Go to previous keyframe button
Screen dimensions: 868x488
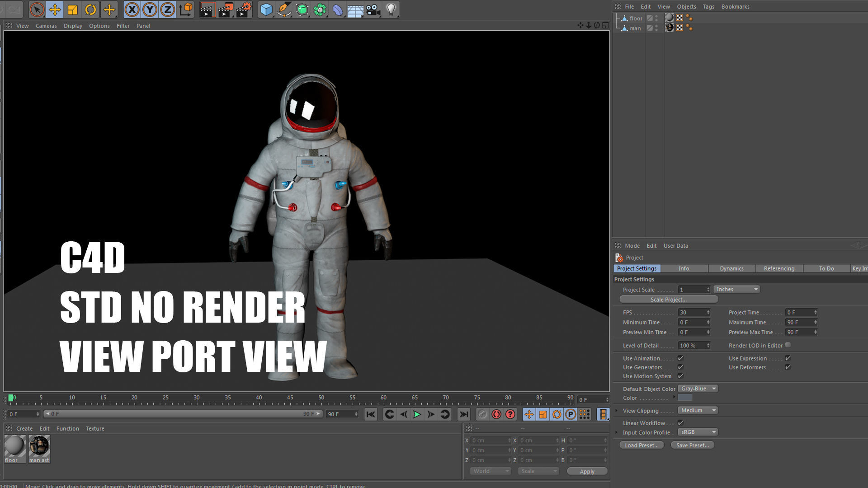point(389,414)
